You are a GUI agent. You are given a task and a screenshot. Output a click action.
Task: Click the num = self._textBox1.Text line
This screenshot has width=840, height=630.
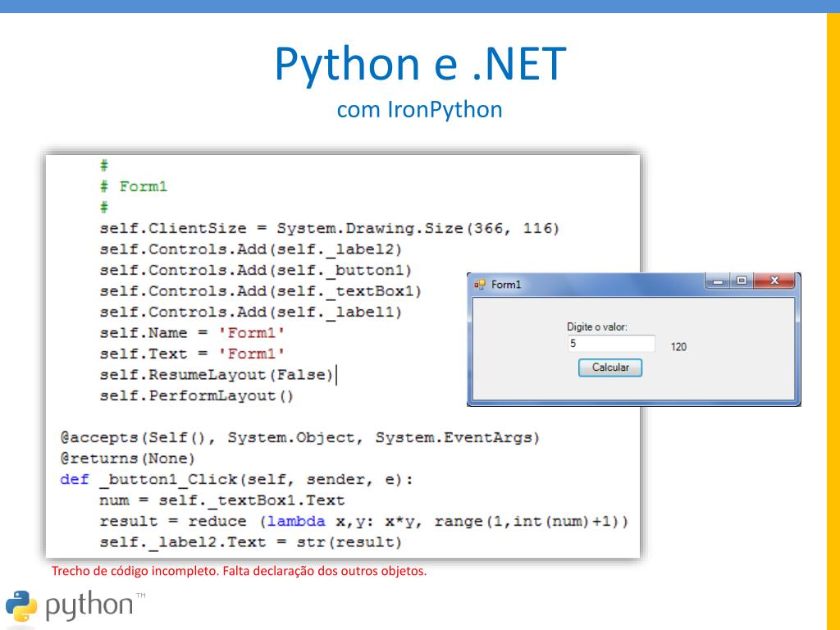[221, 500]
